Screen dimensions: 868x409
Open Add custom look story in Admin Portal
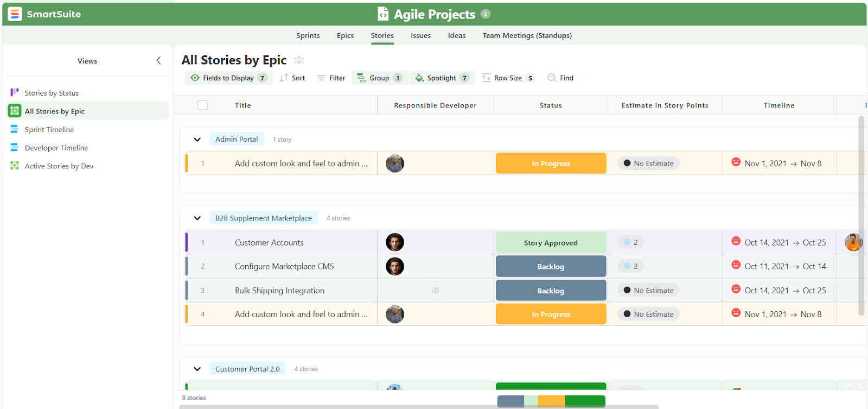301,163
